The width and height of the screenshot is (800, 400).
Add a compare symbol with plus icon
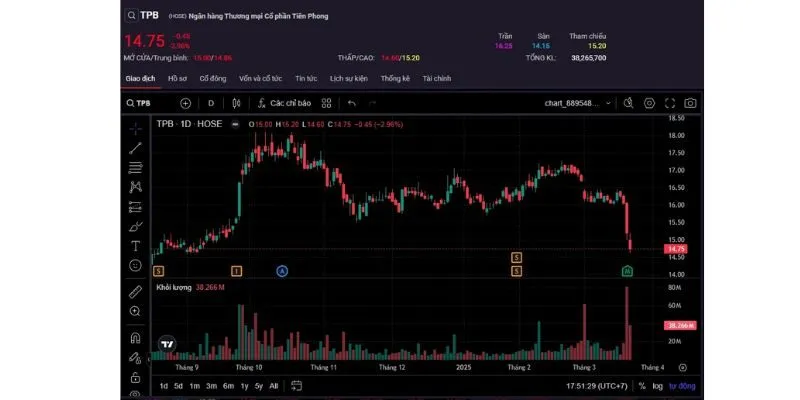(x=186, y=103)
